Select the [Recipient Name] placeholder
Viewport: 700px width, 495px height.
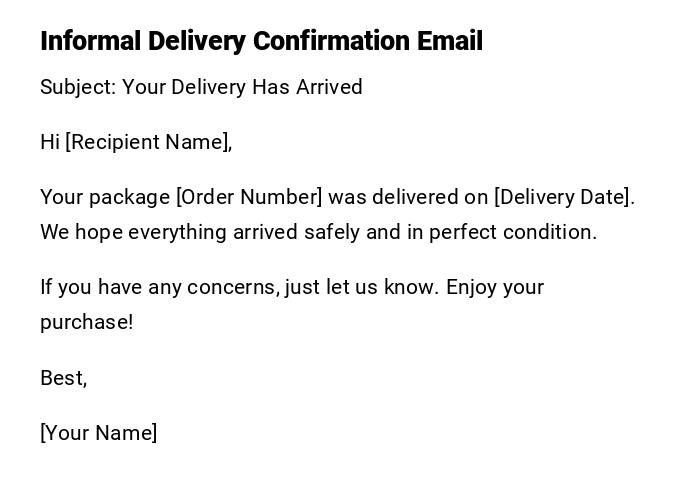[148, 142]
